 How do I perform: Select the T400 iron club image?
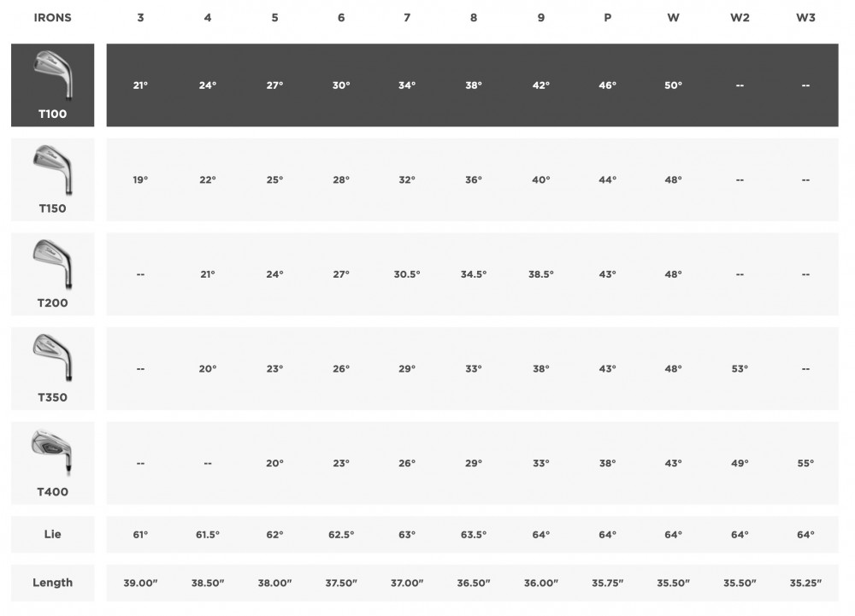point(52,453)
